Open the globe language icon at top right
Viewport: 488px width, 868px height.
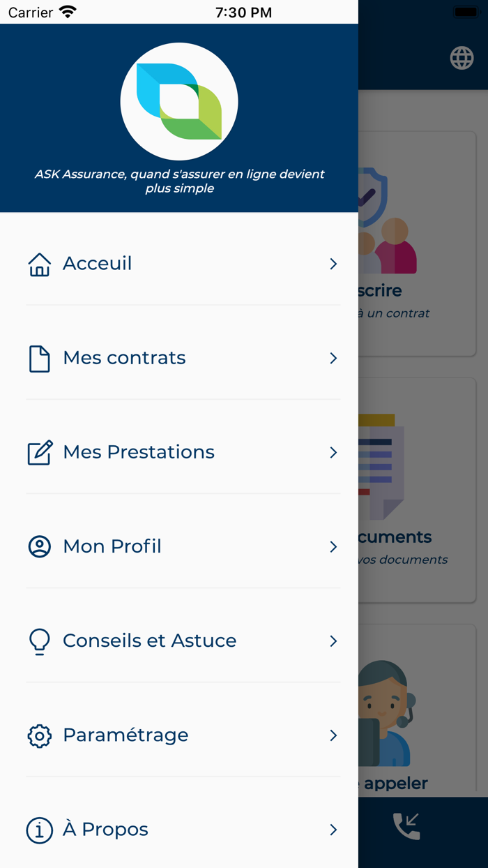461,59
